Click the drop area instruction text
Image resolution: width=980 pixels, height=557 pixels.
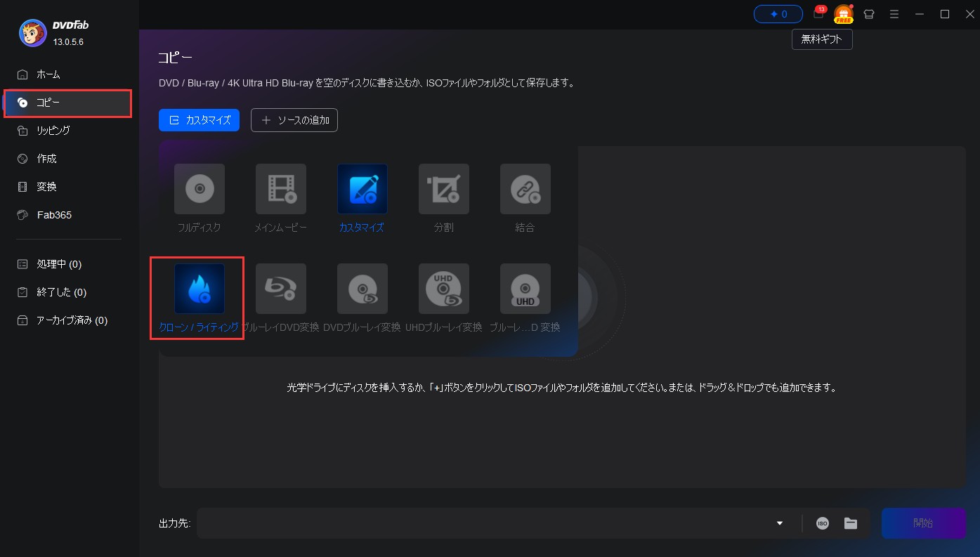(561, 388)
